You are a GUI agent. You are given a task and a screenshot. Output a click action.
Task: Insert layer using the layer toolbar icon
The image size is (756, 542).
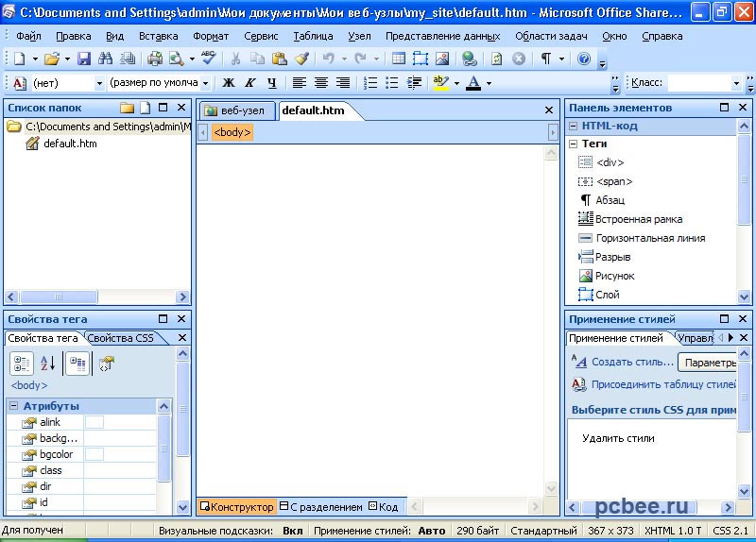click(420, 59)
